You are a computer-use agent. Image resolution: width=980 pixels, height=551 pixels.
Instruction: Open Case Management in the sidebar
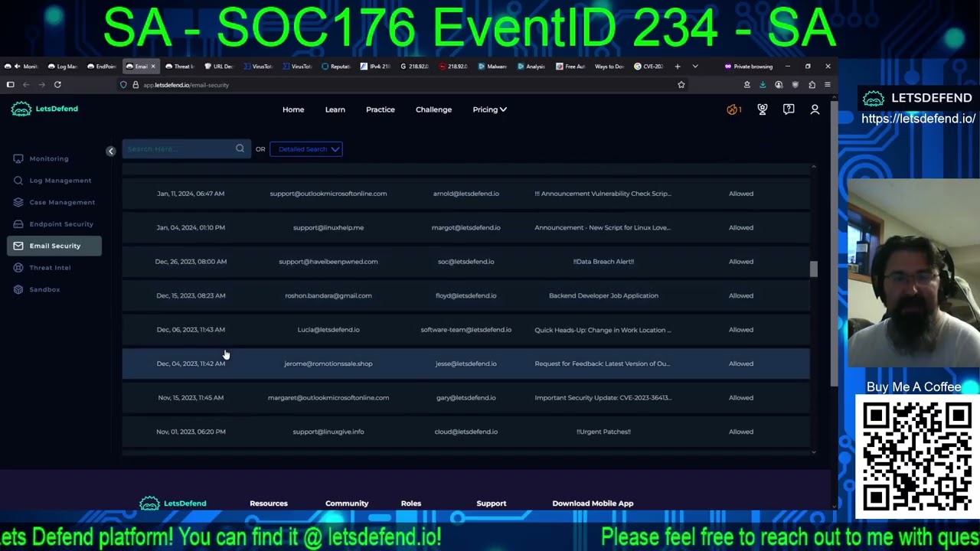[x=61, y=202]
